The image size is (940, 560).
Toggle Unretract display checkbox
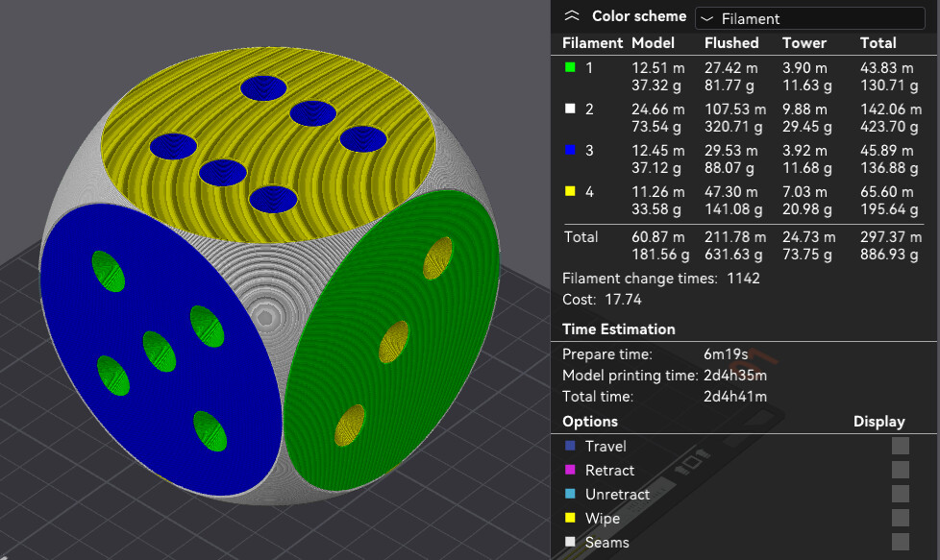click(x=900, y=494)
